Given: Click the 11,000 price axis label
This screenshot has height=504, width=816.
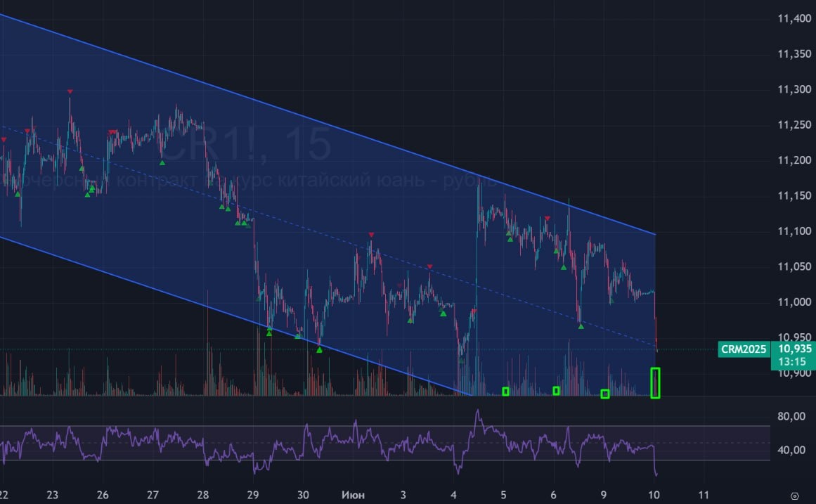Looking at the screenshot, I should click(794, 302).
